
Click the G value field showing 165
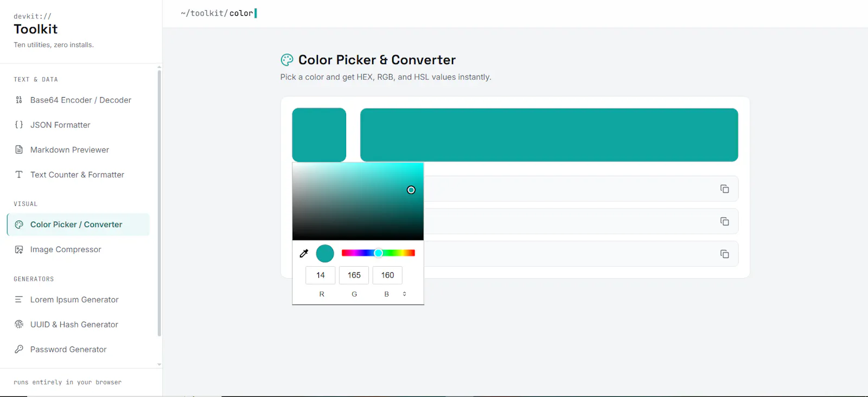pos(354,275)
